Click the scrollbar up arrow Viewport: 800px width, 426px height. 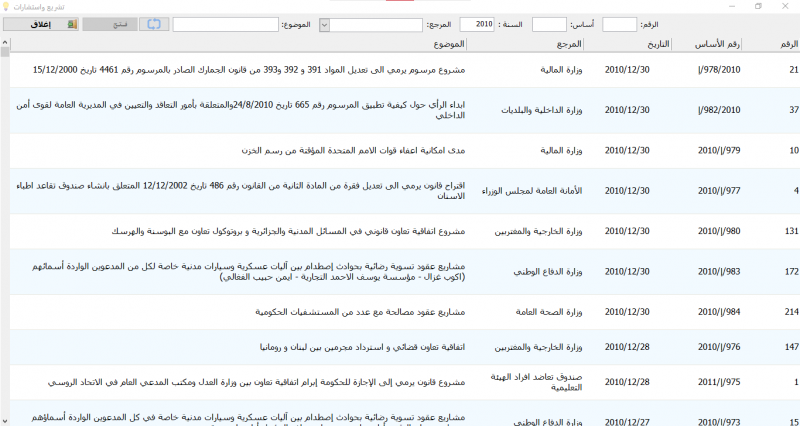pyautogui.click(x=5, y=43)
